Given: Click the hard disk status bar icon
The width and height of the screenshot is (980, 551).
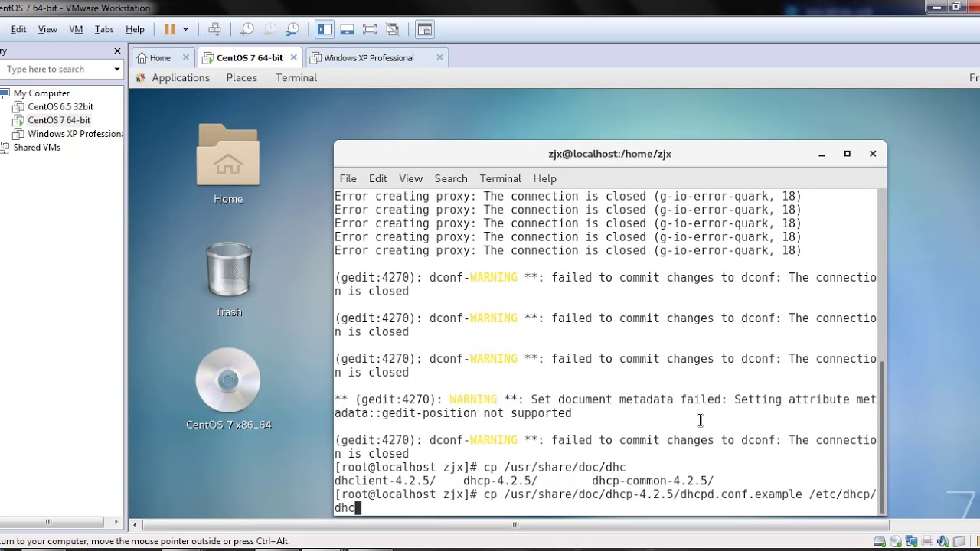Looking at the screenshot, I should [880, 542].
